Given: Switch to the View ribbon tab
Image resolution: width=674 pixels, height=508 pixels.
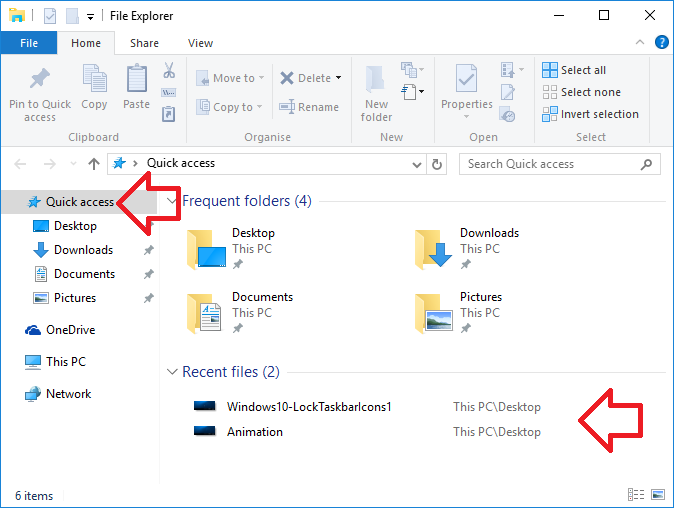Looking at the screenshot, I should click(200, 43).
